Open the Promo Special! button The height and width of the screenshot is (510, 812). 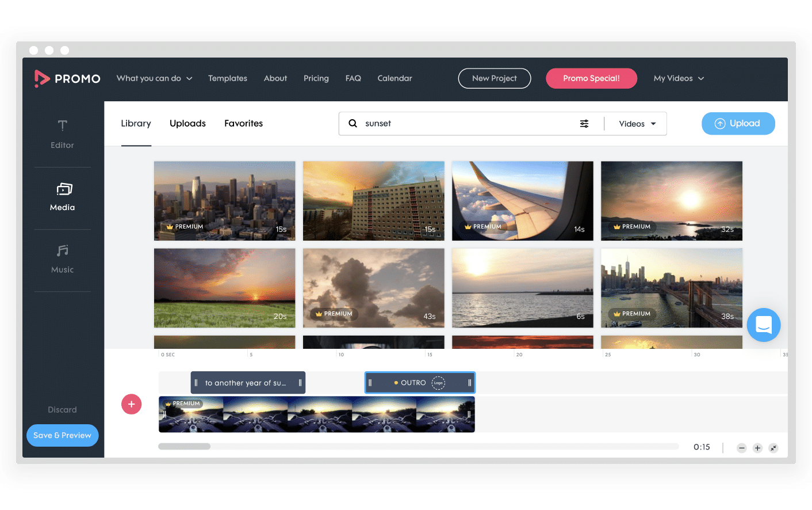coord(591,78)
